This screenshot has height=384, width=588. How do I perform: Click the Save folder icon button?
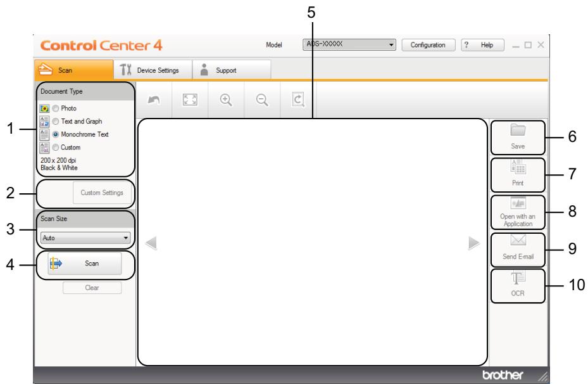click(x=518, y=138)
